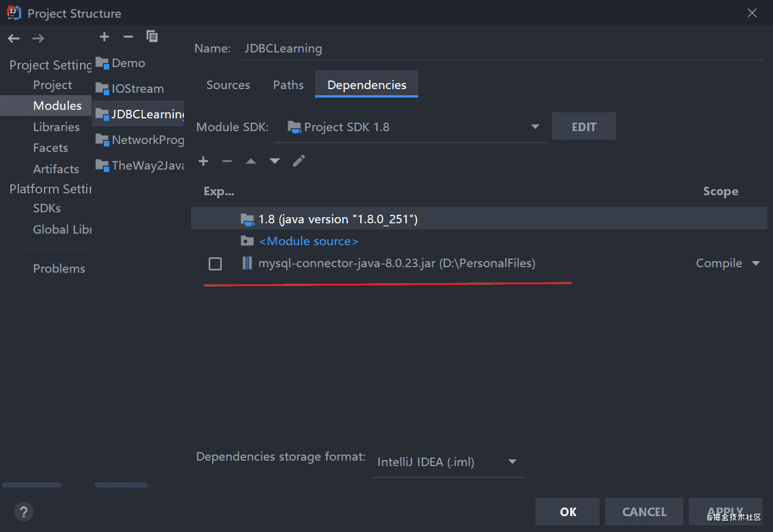Expand the Module SDK dropdown

pos(535,127)
